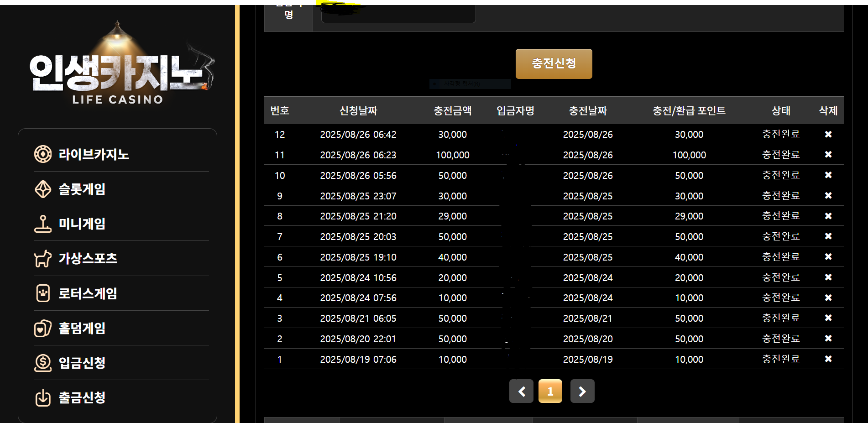Click the depositor name input field
The image size is (868, 423).
pos(398,14)
